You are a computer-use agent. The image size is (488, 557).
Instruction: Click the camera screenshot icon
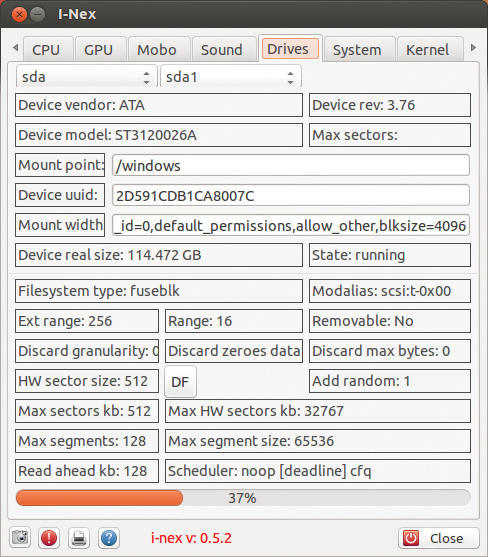click(x=20, y=537)
